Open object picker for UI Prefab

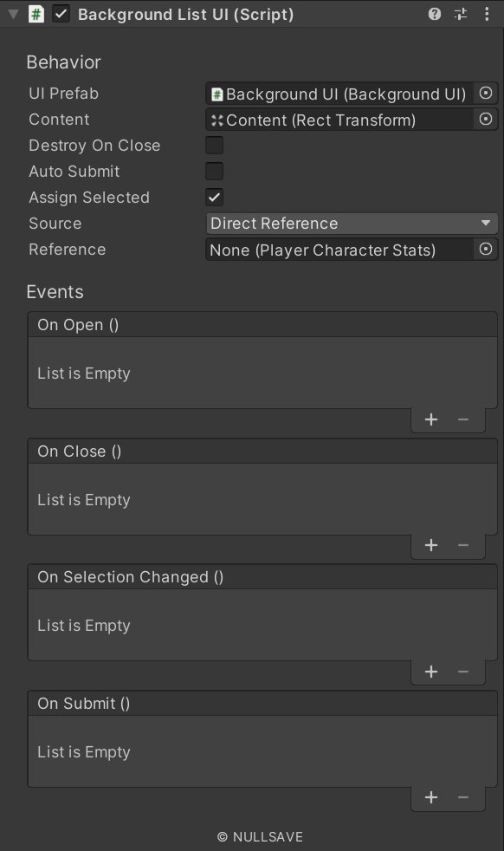click(x=486, y=94)
